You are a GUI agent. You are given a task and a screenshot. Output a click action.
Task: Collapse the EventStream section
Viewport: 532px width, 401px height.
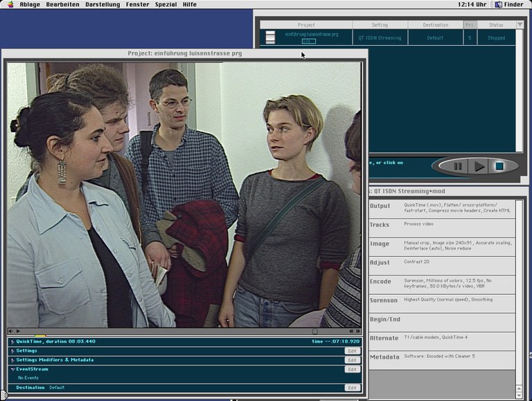(12, 369)
